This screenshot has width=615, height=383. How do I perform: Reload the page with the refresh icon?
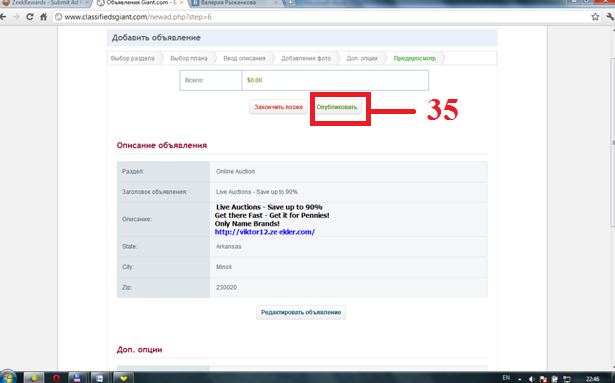pyautogui.click(x=30, y=17)
